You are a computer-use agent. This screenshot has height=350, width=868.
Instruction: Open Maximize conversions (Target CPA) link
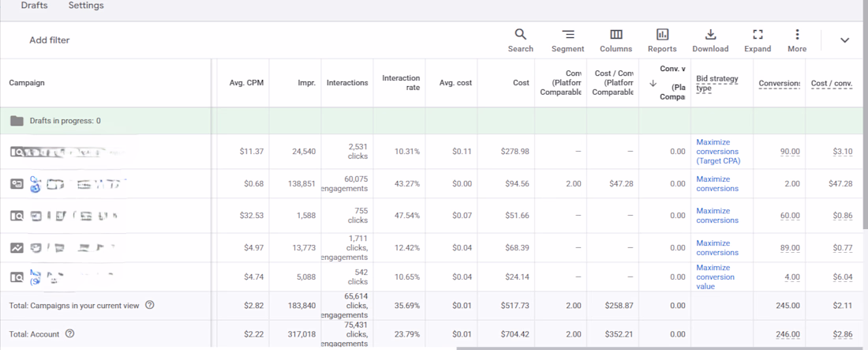point(718,152)
